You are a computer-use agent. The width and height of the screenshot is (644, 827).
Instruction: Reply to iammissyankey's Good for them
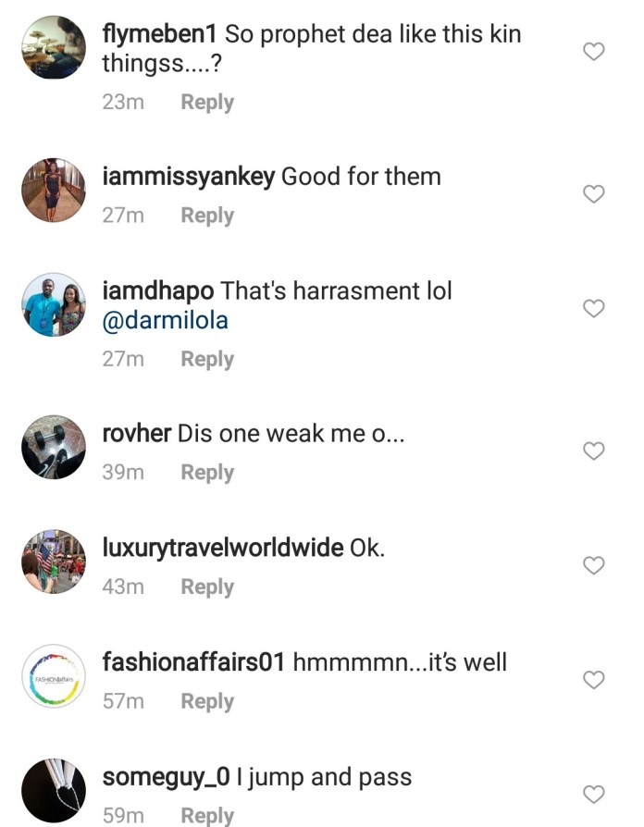tap(207, 216)
